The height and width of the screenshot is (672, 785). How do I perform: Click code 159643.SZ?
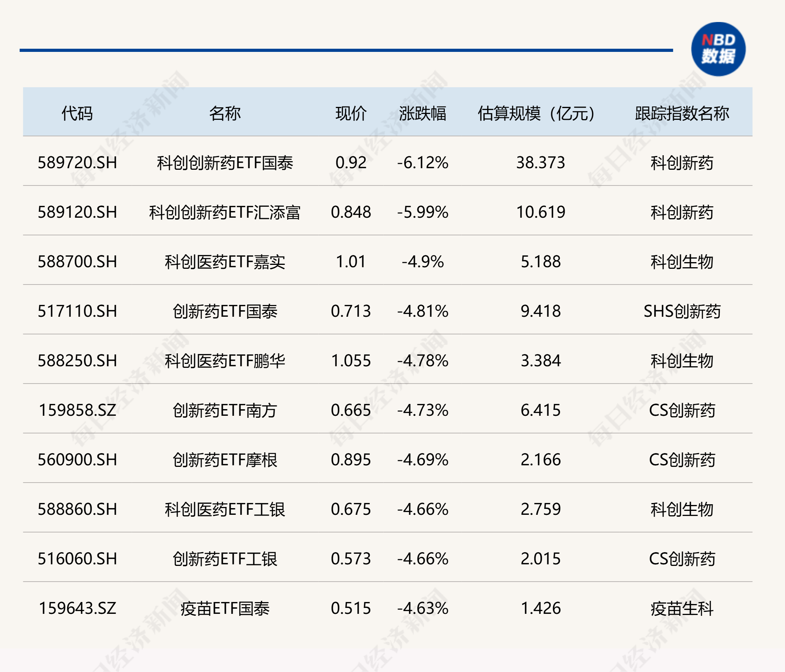77,608
